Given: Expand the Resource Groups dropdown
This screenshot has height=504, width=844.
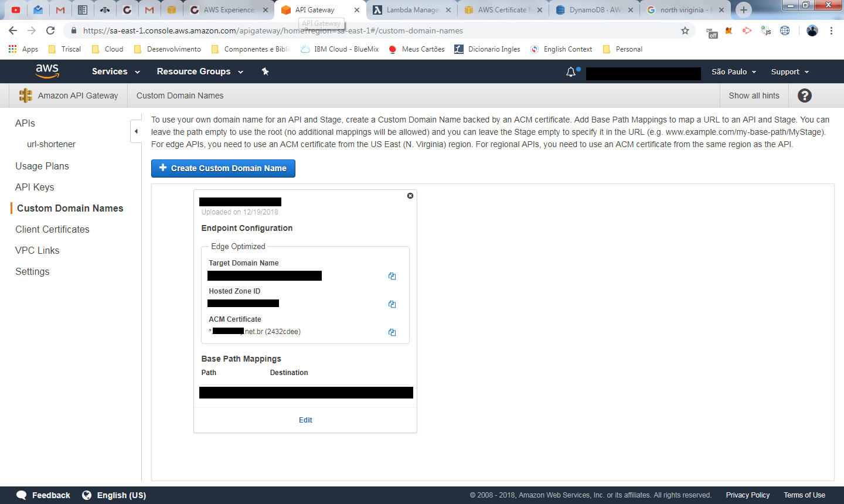Looking at the screenshot, I should pyautogui.click(x=200, y=71).
